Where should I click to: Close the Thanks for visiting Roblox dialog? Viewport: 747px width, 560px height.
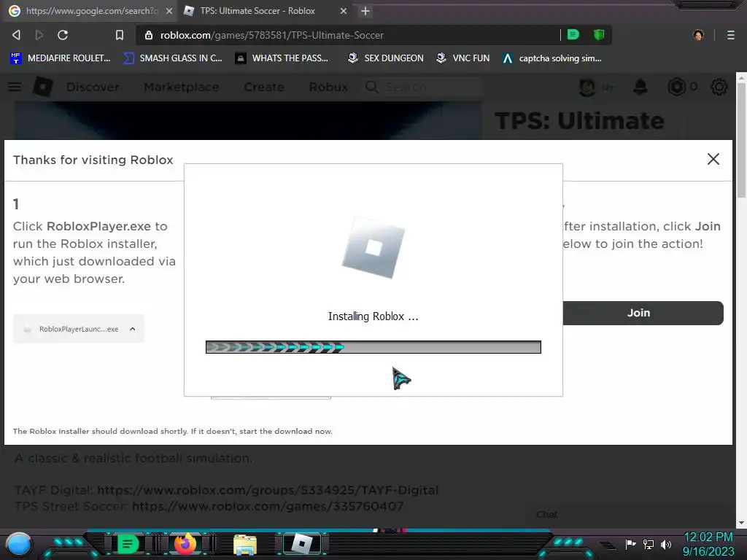tap(713, 159)
